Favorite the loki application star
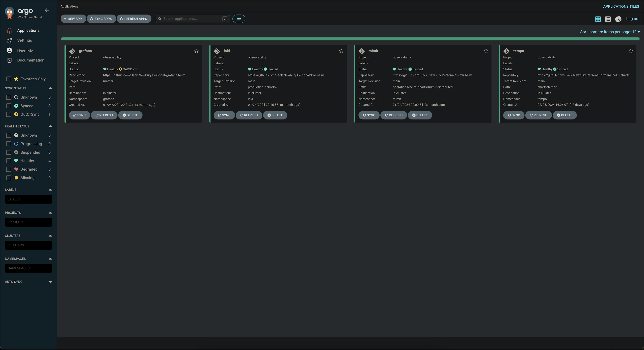The width and height of the screenshot is (644, 350). [341, 51]
